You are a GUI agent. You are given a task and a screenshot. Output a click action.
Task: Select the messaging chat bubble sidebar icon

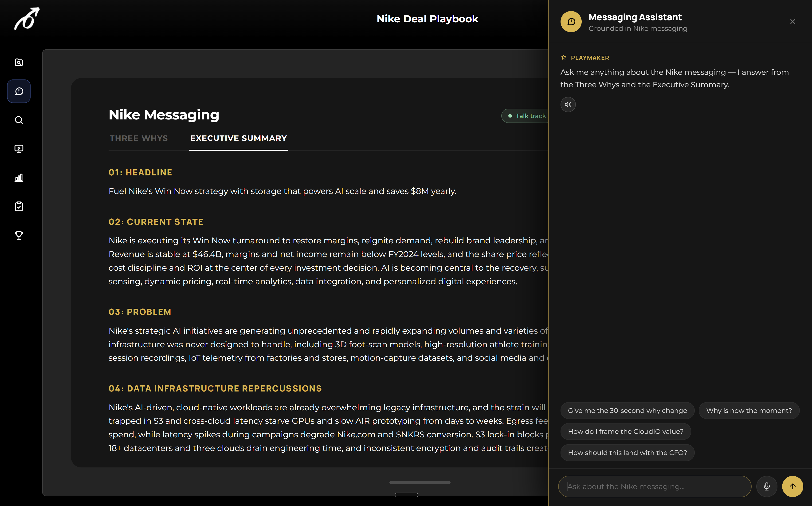click(19, 91)
